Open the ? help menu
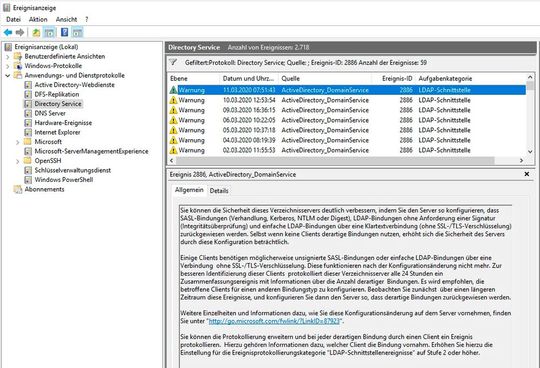Viewport: 540px width, 368px height. click(86, 19)
